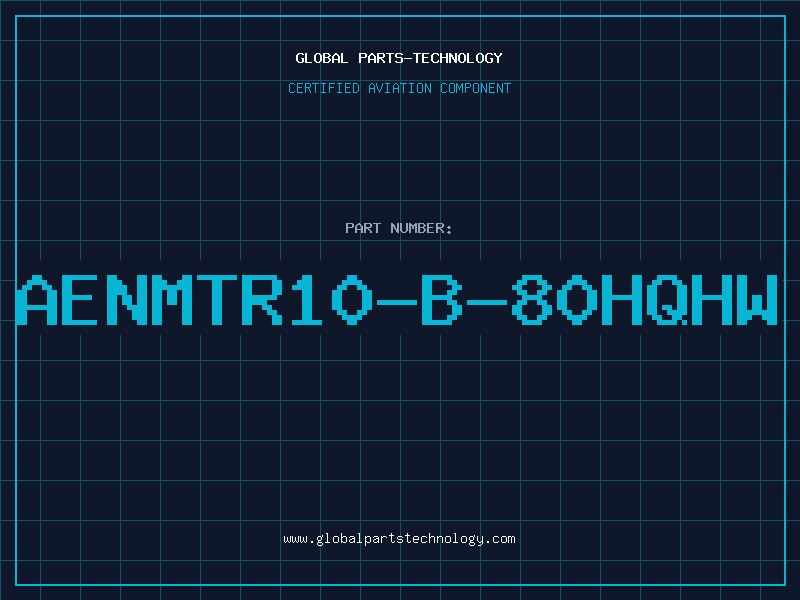Click the NUMBER: label text
This screenshot has height=600, width=800.
click(421, 228)
